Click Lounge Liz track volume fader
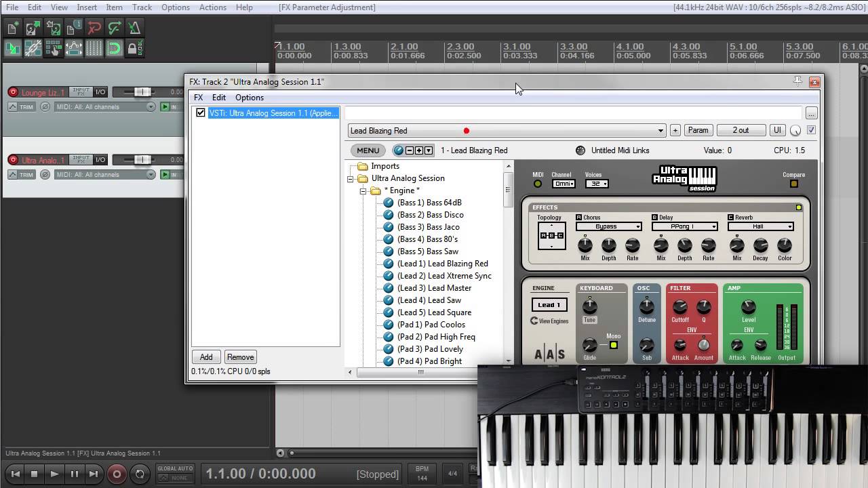This screenshot has height=488, width=868. point(142,92)
